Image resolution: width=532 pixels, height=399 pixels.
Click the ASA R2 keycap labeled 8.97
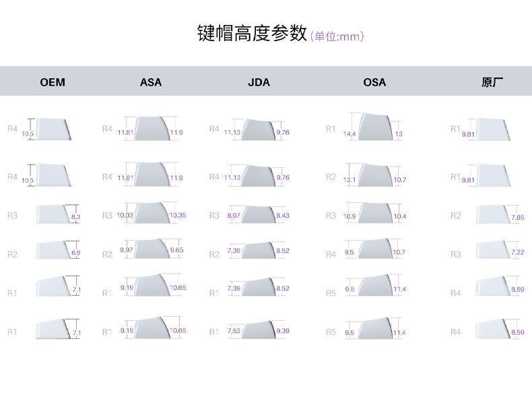(152, 249)
